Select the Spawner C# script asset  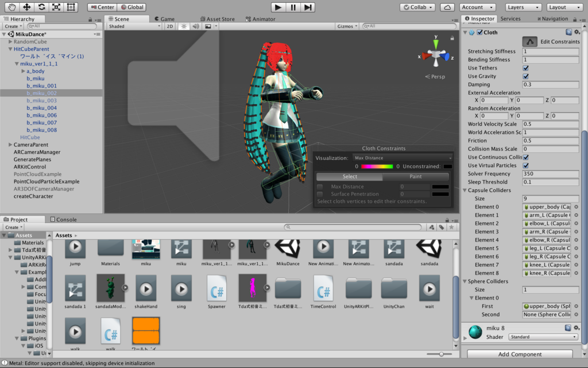click(216, 292)
